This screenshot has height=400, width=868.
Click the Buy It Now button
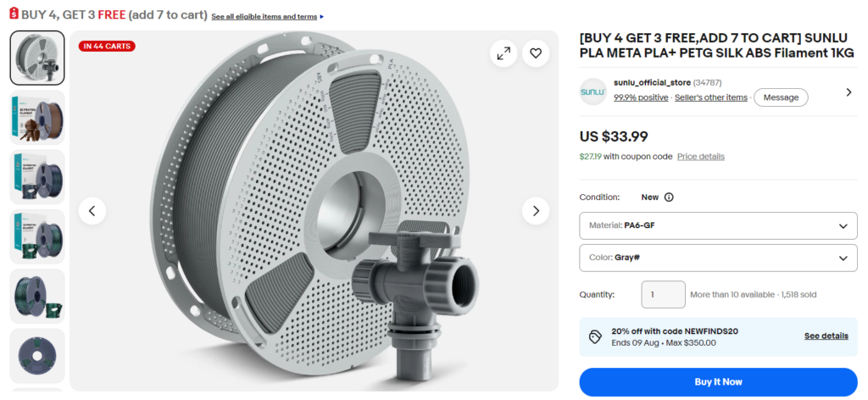pos(718,381)
